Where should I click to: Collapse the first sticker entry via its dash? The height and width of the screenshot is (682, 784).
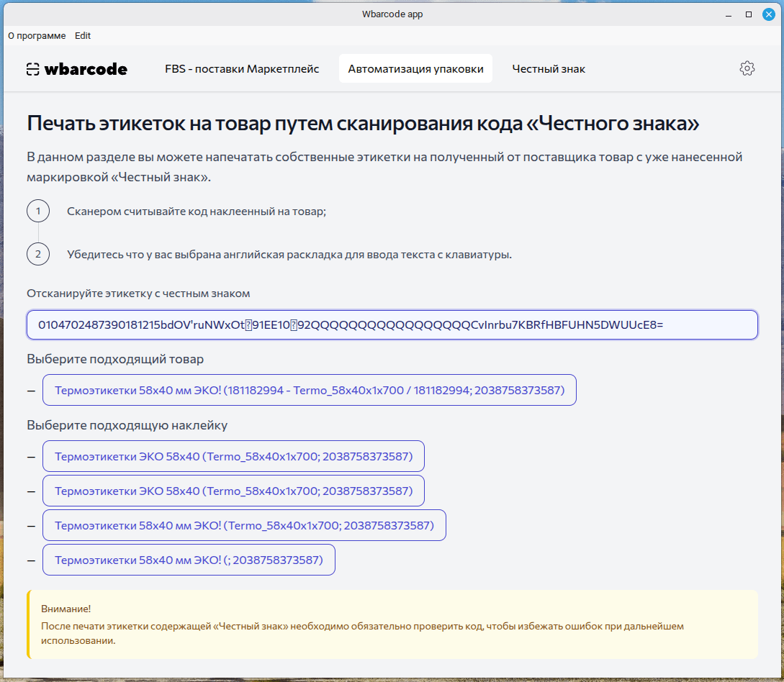click(30, 456)
